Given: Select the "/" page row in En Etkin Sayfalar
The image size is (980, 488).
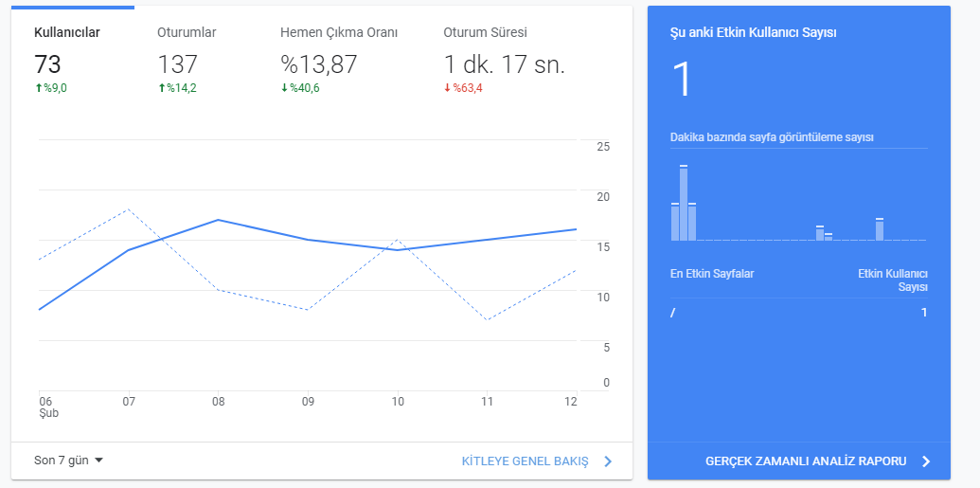Looking at the screenshot, I should tap(799, 312).
